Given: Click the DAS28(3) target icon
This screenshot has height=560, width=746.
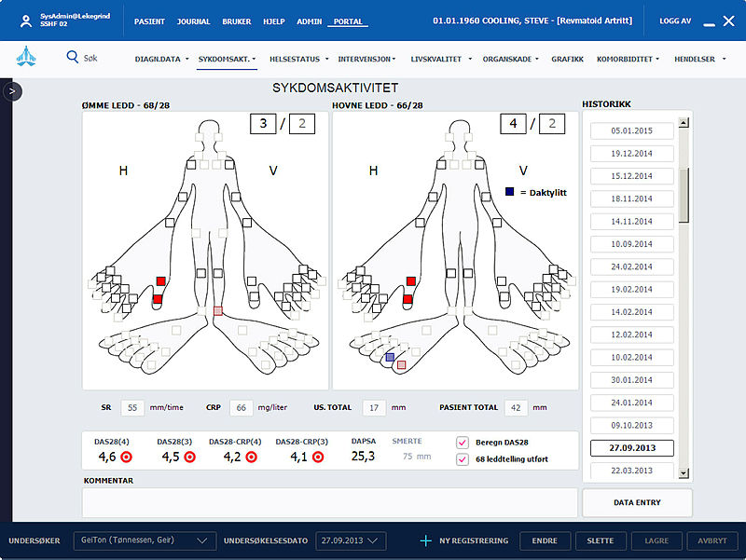Looking at the screenshot, I should pyautogui.click(x=189, y=457).
